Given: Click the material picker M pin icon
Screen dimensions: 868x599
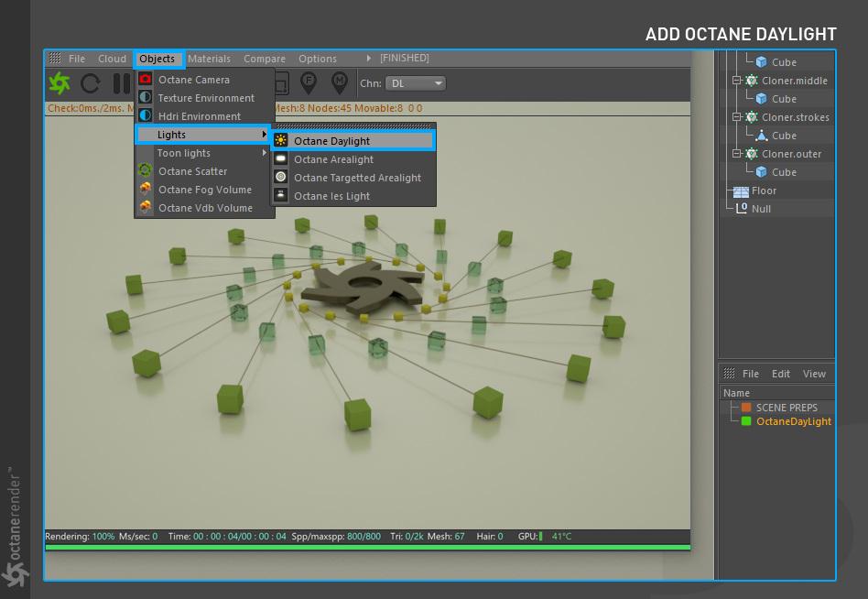Looking at the screenshot, I should tap(340, 82).
